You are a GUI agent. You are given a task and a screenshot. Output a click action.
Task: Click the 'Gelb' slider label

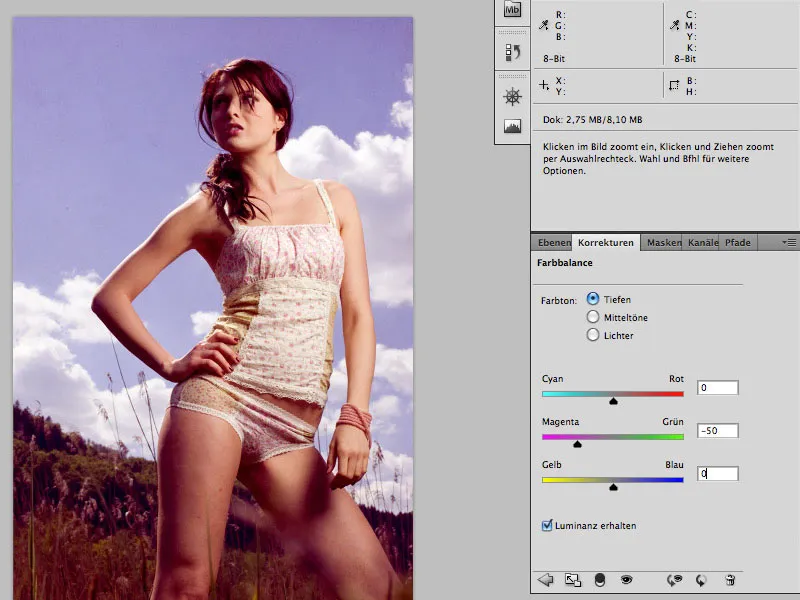coord(552,465)
